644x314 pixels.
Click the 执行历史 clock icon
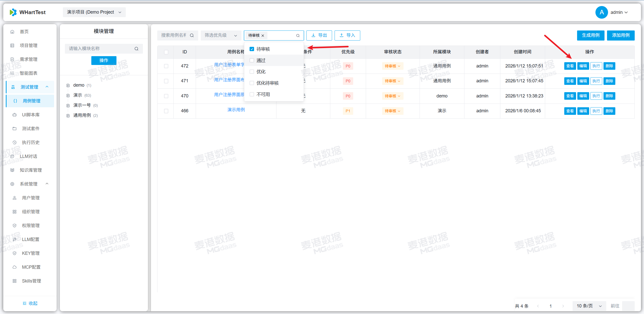[x=15, y=143]
